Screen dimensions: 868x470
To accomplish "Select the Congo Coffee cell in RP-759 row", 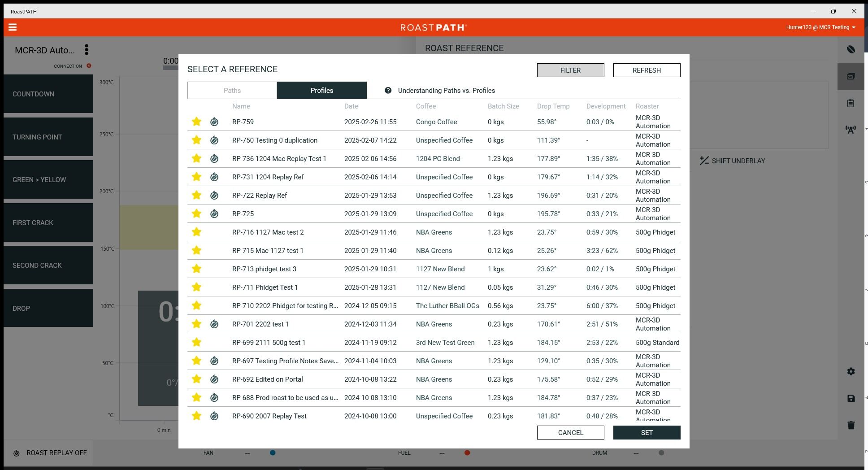I will click(437, 122).
